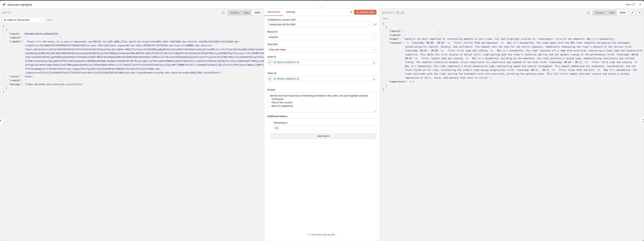Open the expression editor for Index ID

pyautogui.click(x=374, y=63)
